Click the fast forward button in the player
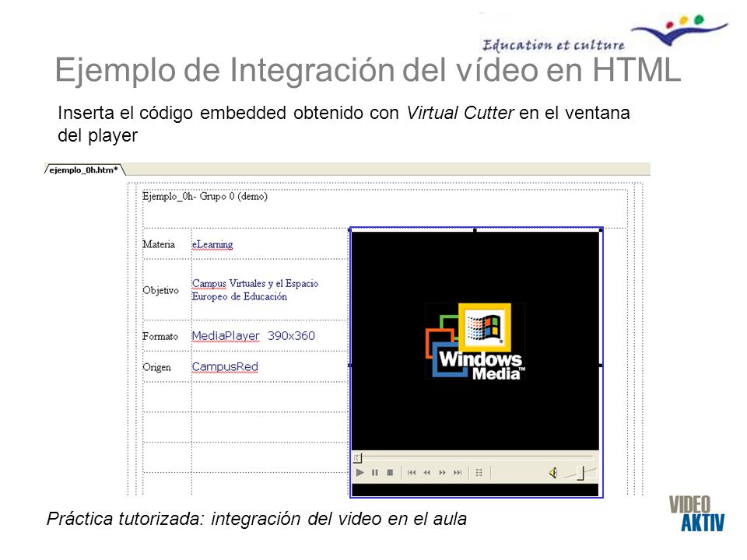Image resolution: width=747 pixels, height=560 pixels. pyautogui.click(x=443, y=472)
